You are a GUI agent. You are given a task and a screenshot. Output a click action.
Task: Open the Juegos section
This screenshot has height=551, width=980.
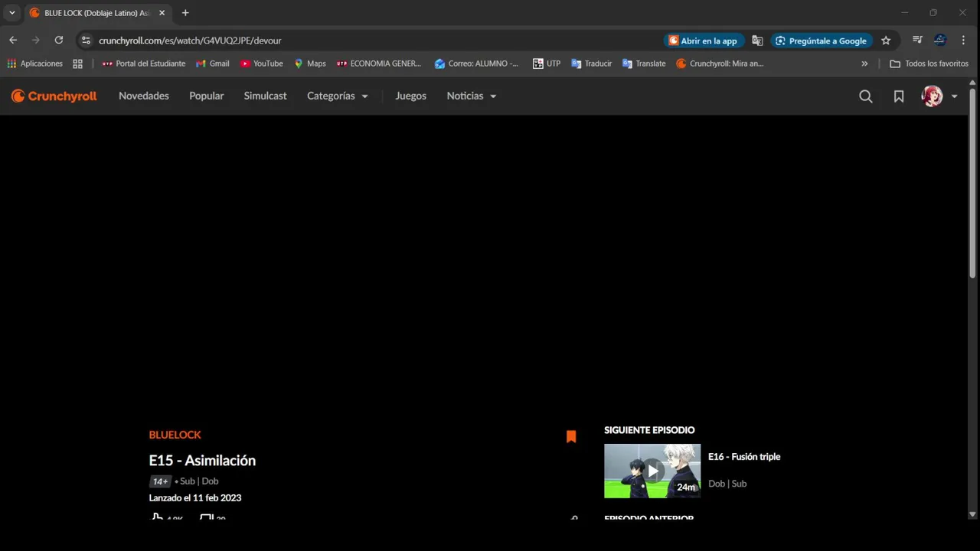click(x=410, y=96)
